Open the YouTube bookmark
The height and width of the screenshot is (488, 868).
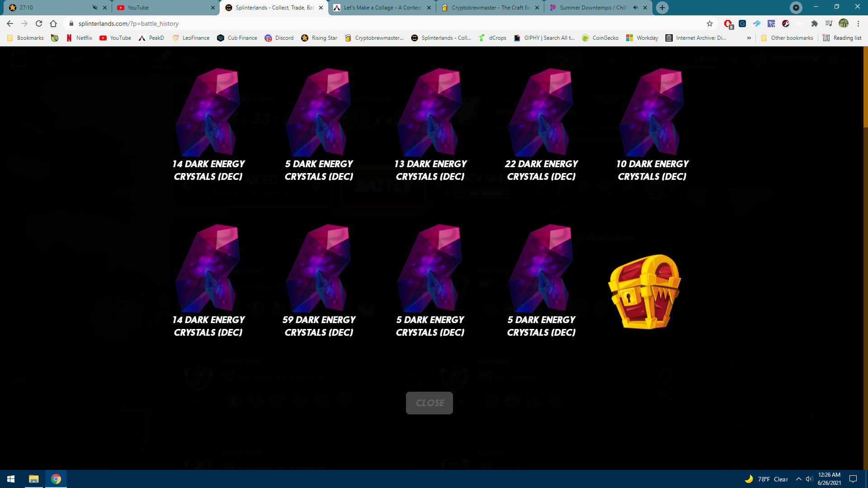pyautogui.click(x=115, y=38)
